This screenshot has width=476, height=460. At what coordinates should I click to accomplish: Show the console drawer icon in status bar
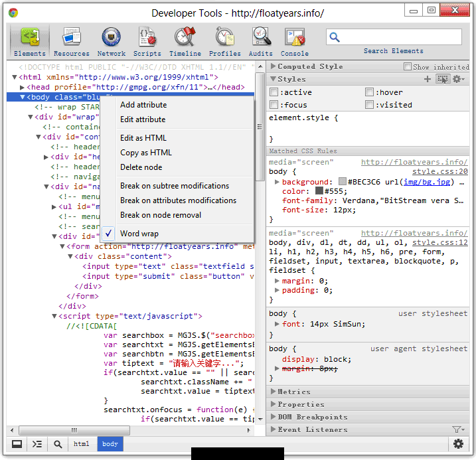[37, 444]
